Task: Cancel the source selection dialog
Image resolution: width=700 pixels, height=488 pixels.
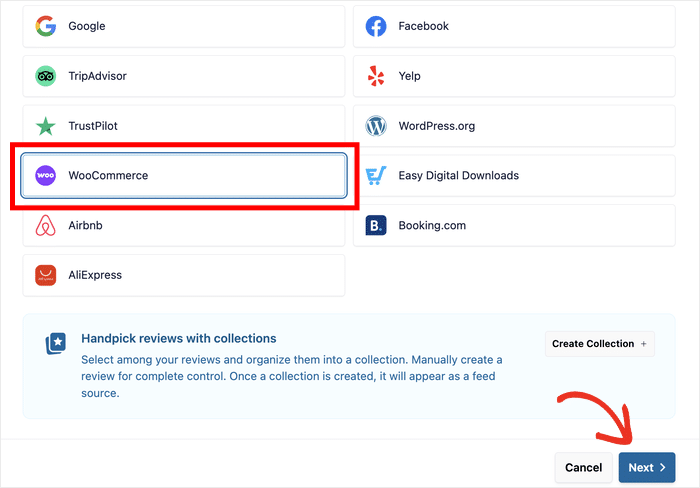Action: 583,467
